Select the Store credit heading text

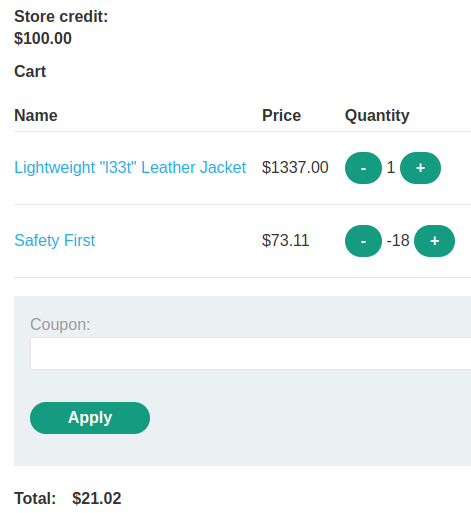[x=61, y=16]
